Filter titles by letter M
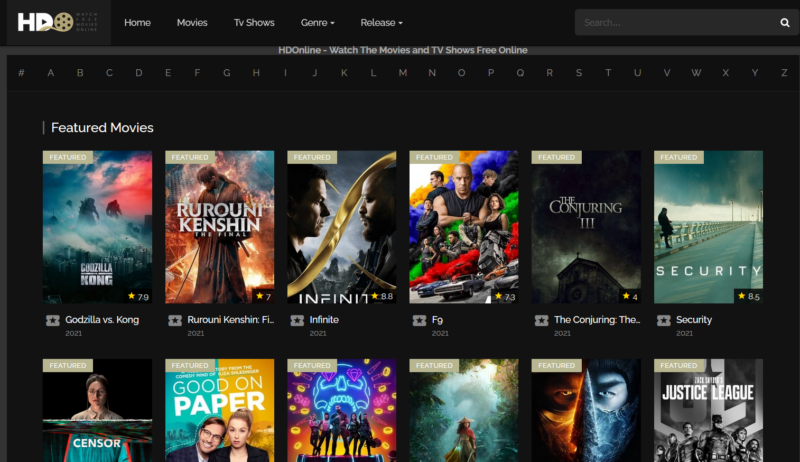This screenshot has width=800, height=462. (403, 72)
